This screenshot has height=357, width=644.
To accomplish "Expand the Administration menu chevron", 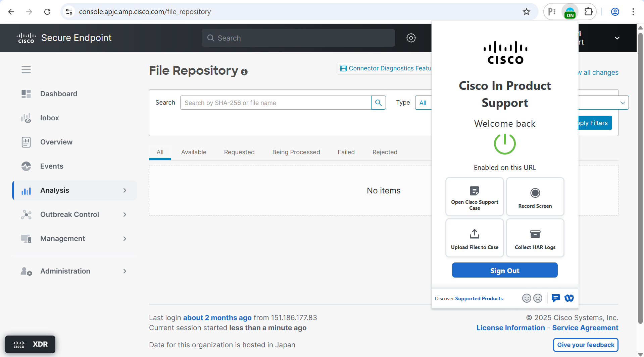I will coord(125,271).
